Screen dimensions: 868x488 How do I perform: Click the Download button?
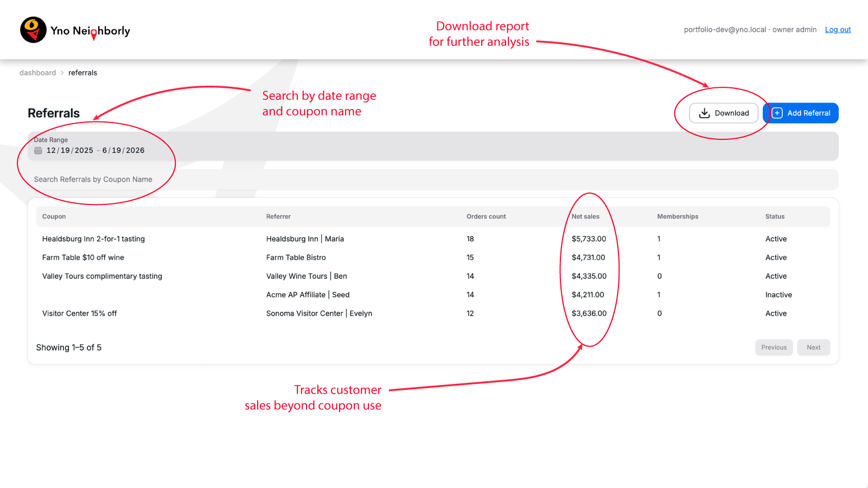(x=724, y=113)
